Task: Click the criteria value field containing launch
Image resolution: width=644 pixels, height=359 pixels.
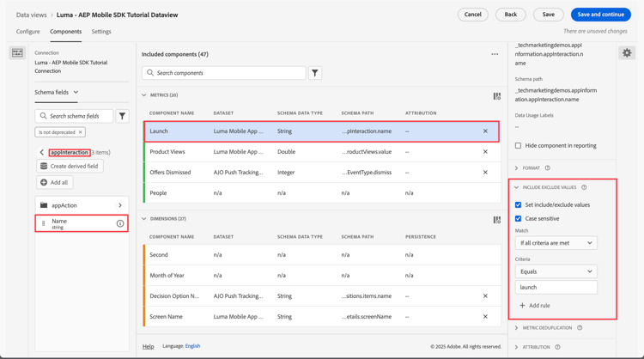Action: (x=556, y=288)
